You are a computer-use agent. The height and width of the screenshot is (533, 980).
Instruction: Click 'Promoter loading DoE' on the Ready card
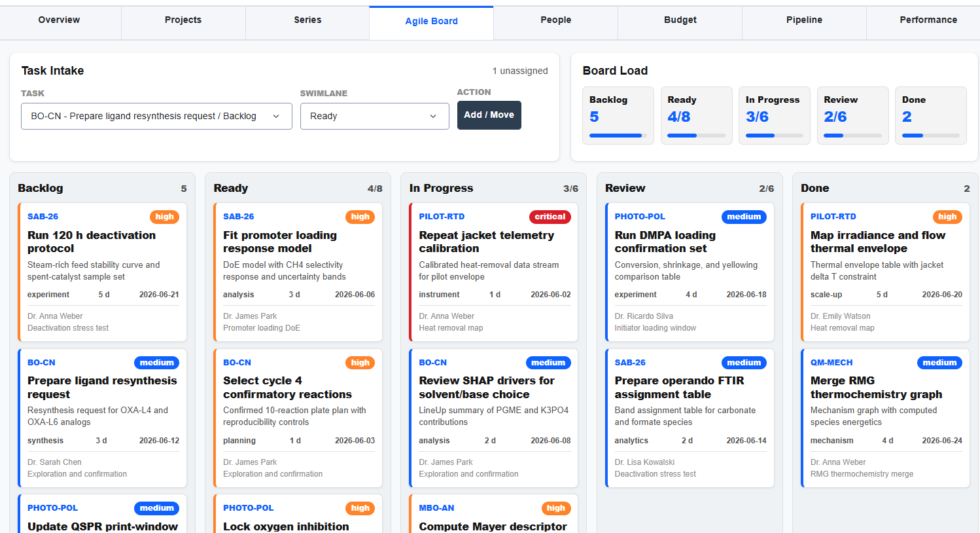point(262,328)
